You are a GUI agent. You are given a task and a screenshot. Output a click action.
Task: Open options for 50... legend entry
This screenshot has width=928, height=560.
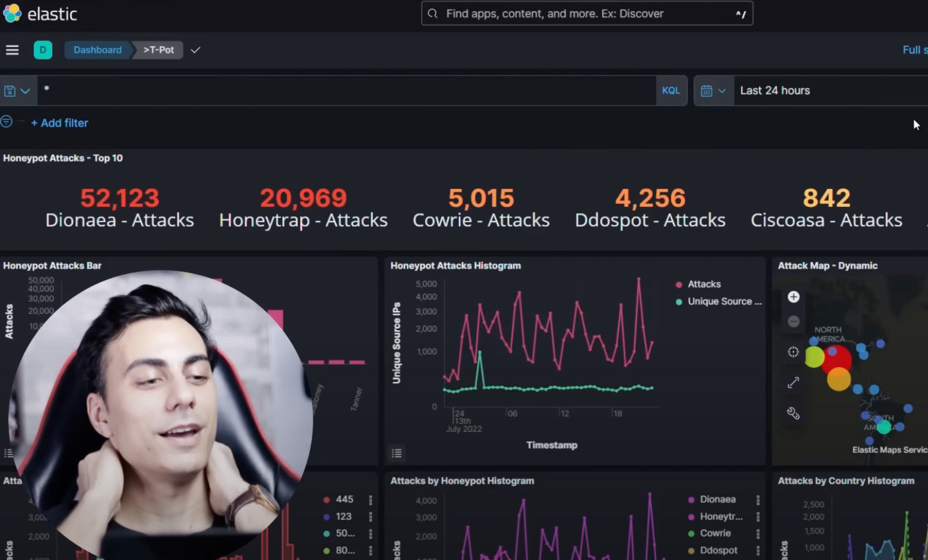370,534
